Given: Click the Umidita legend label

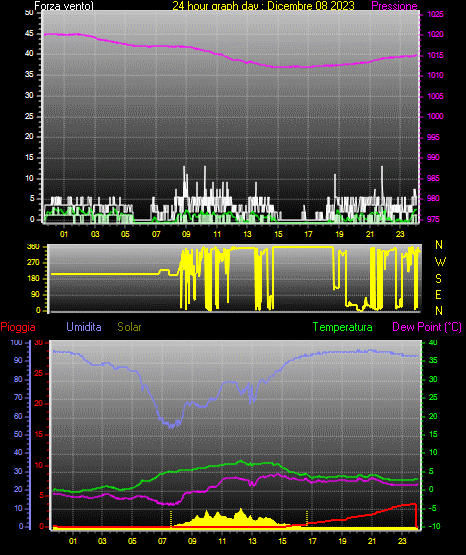Looking at the screenshot, I should click(84, 327).
